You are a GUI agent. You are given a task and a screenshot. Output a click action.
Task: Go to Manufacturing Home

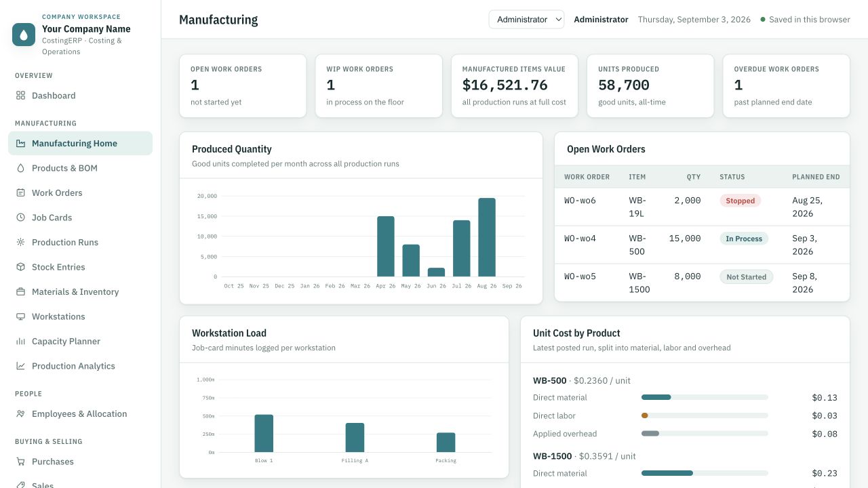pos(80,144)
